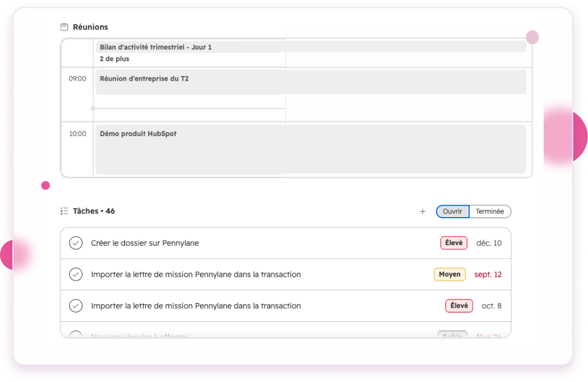The width and height of the screenshot is (588, 382).
Task: Click the déc. 10 due date
Action: [488, 243]
